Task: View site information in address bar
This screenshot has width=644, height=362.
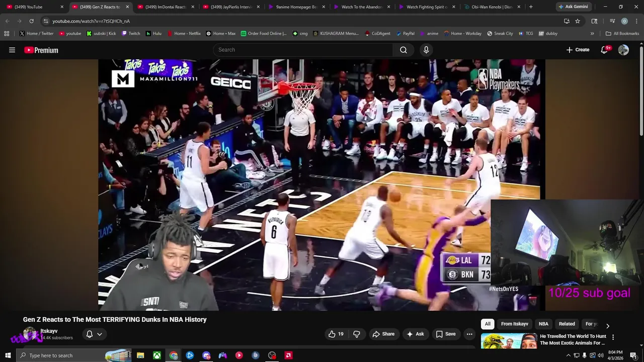Action: (x=46, y=21)
